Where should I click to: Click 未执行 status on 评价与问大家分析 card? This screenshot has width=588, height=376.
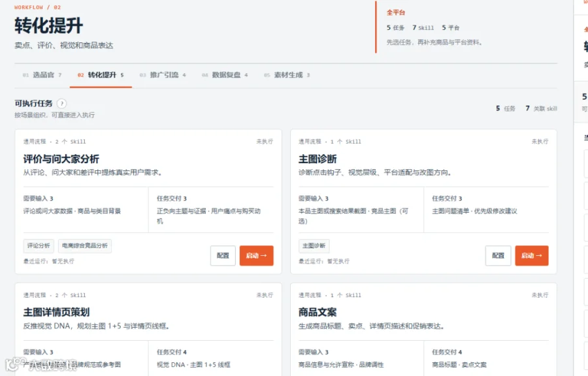tap(265, 142)
